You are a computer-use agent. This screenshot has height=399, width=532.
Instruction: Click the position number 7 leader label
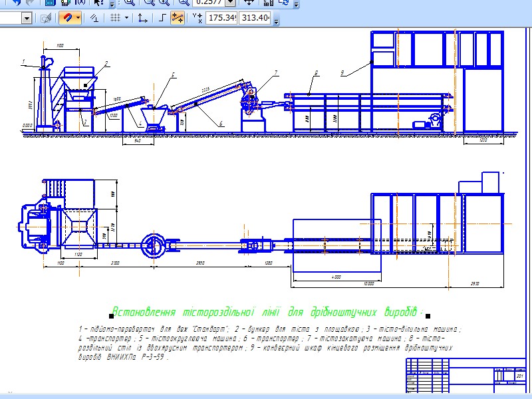(x=275, y=72)
